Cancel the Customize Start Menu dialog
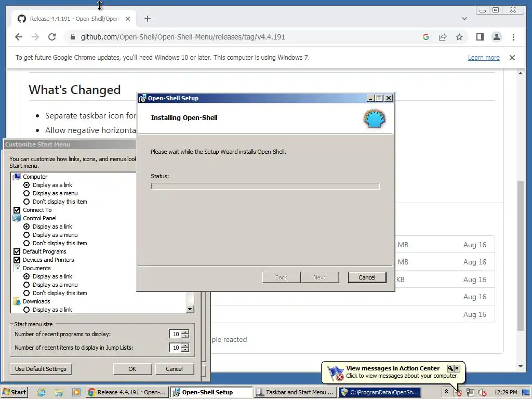The height and width of the screenshot is (399, 532). point(174,369)
